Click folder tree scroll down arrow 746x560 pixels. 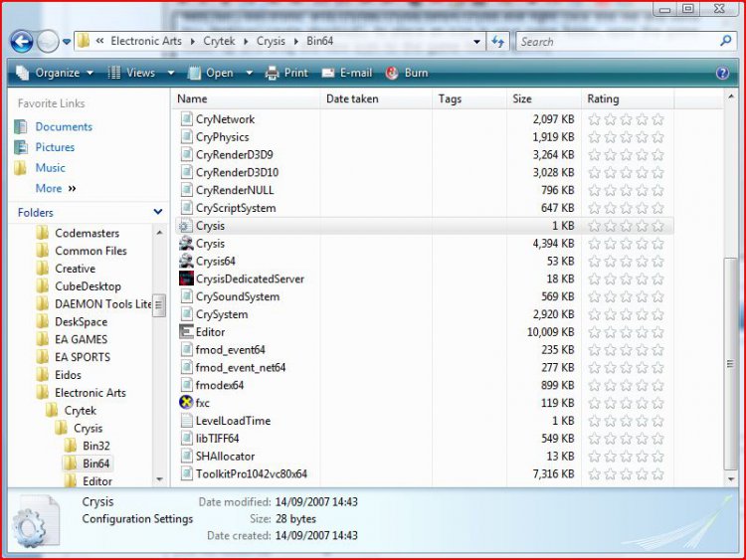(x=159, y=479)
